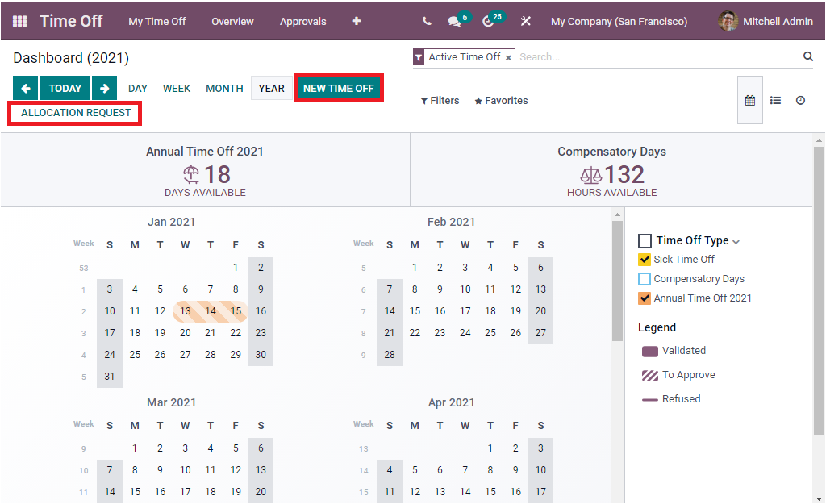Image resolution: width=826 pixels, height=504 pixels.
Task: Open the Favorites dropdown
Action: pyautogui.click(x=500, y=100)
